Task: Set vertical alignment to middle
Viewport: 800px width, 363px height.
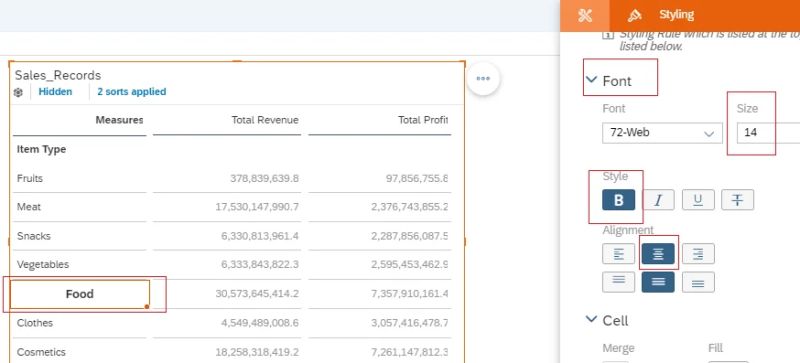Action: tap(658, 282)
